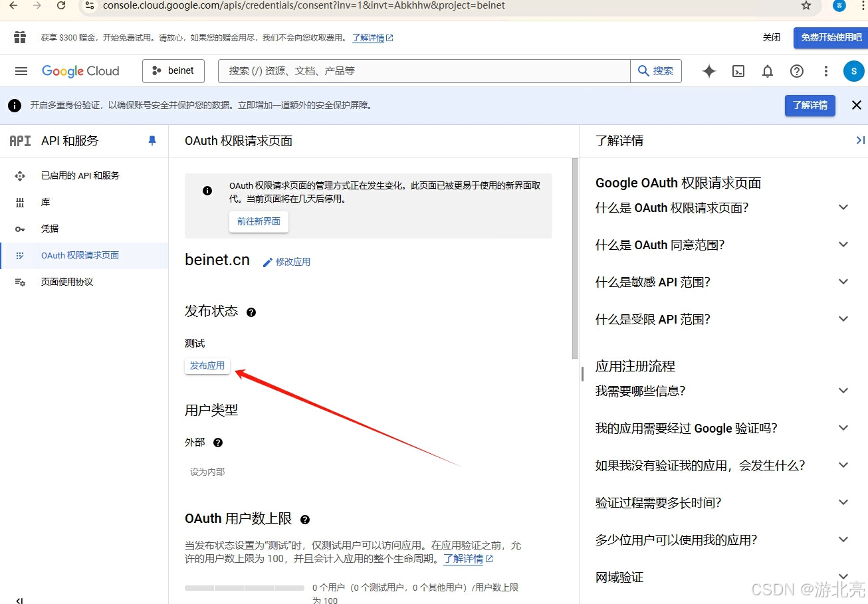Click the 搜索 button

[656, 71]
